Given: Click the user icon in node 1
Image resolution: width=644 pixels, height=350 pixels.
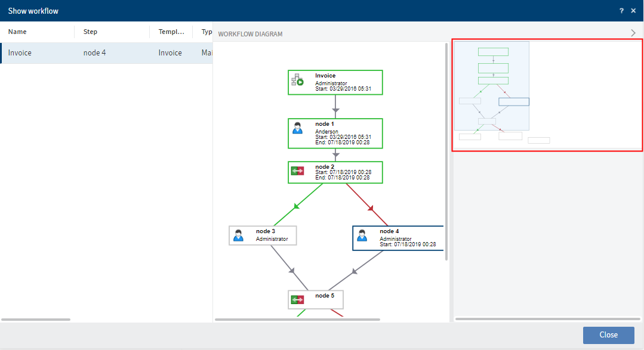Looking at the screenshot, I should click(x=298, y=128).
